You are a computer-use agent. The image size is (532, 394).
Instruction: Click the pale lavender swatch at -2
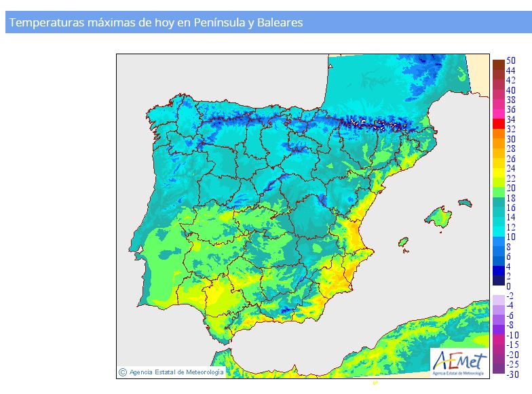click(x=498, y=298)
